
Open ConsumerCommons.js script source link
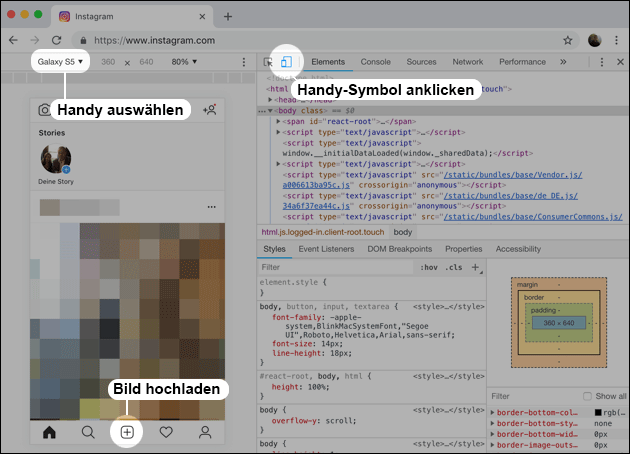click(x=533, y=217)
